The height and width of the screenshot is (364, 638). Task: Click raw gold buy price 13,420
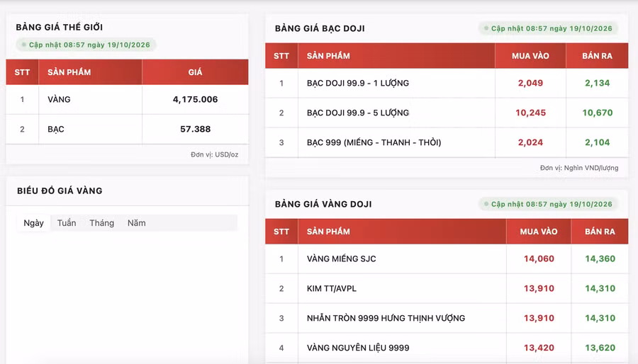539,348
